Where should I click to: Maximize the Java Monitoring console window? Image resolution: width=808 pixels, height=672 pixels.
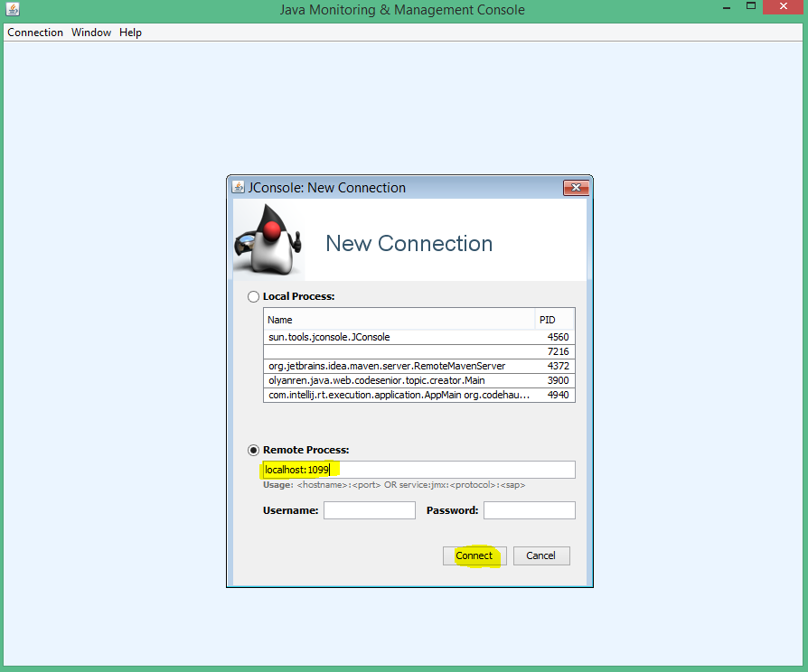click(x=751, y=6)
